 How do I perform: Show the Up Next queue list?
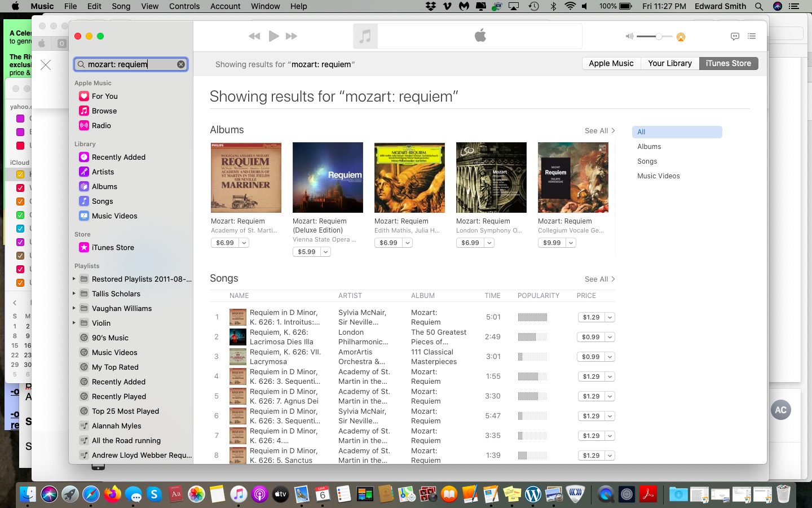click(x=752, y=36)
